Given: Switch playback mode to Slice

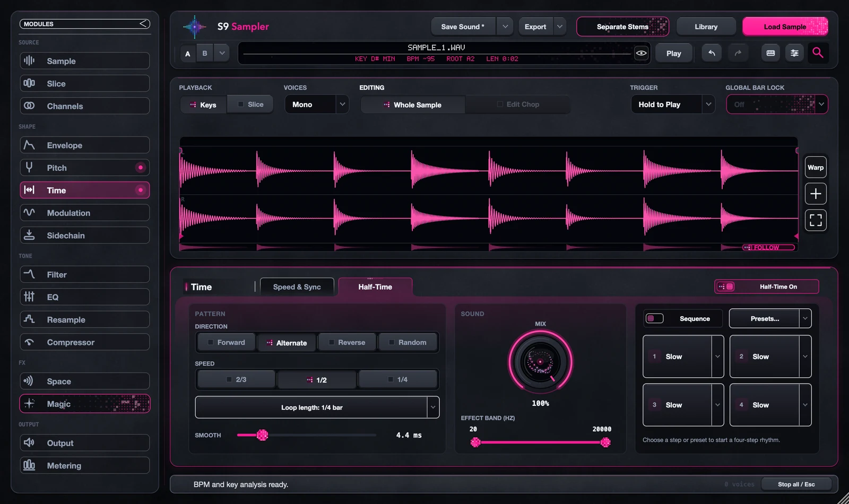Looking at the screenshot, I should (x=250, y=105).
